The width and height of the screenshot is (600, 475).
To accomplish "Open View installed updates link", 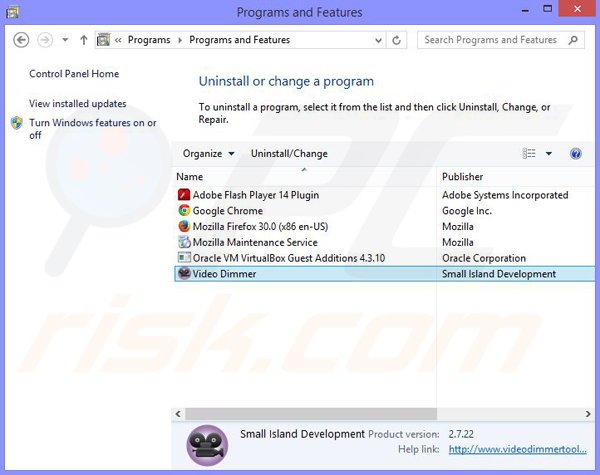I will click(x=78, y=104).
